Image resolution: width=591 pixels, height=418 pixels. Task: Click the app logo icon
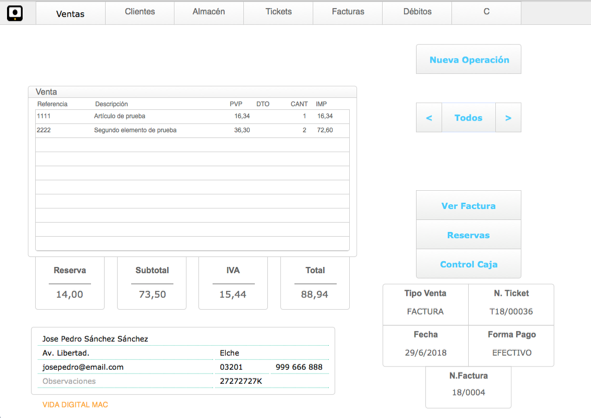(15, 13)
